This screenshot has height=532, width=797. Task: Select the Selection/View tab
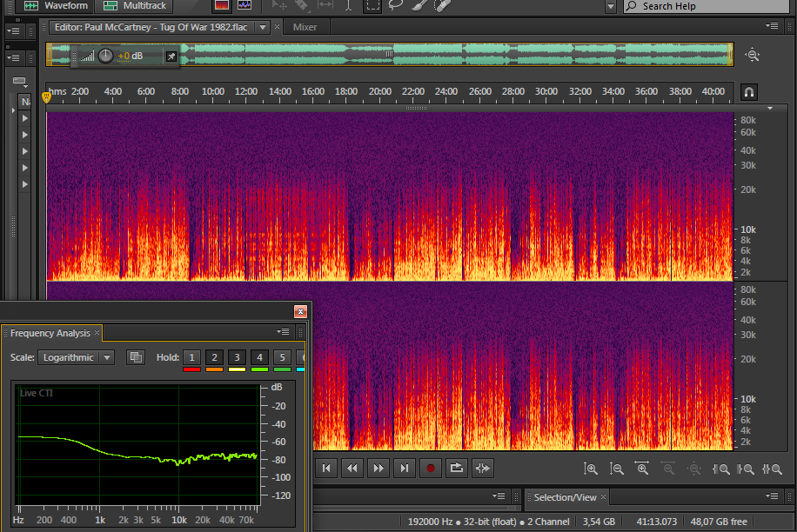(565, 497)
